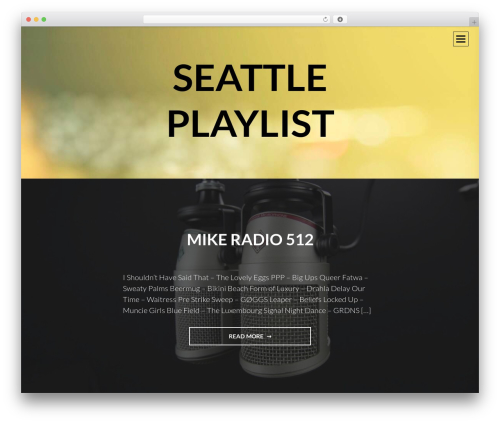Click the browser address bar
Image resolution: width=500 pixels, height=423 pixels.
pyautogui.click(x=237, y=20)
